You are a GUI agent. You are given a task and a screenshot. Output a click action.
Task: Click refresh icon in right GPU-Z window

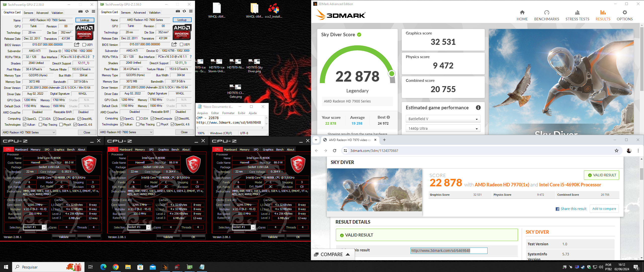184,11
